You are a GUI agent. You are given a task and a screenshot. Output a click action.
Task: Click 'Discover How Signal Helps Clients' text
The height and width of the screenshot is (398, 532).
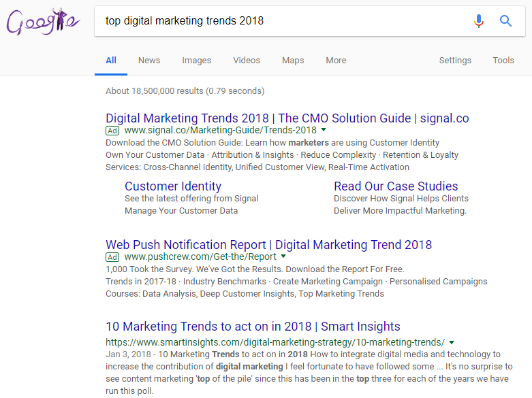(401, 199)
